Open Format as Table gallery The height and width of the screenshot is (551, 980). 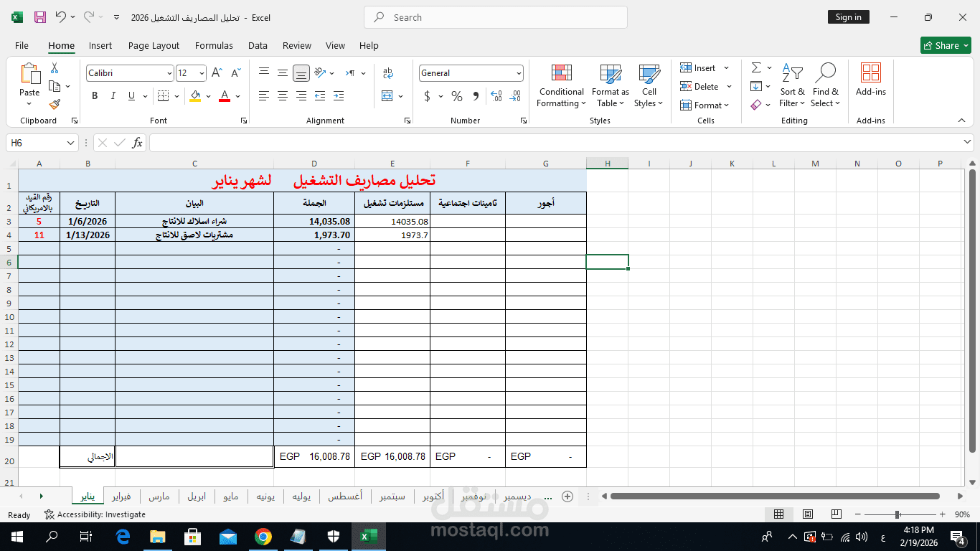point(611,86)
